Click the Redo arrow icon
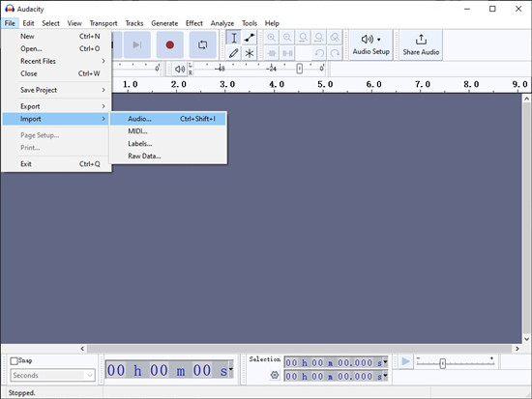The image size is (532, 399). pos(335,53)
